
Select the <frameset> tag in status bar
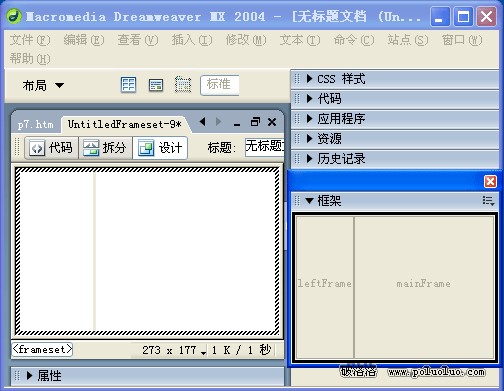click(42, 349)
